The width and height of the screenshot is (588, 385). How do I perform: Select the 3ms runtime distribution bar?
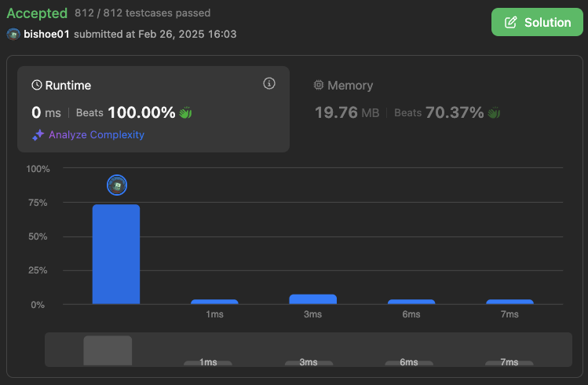pos(312,299)
